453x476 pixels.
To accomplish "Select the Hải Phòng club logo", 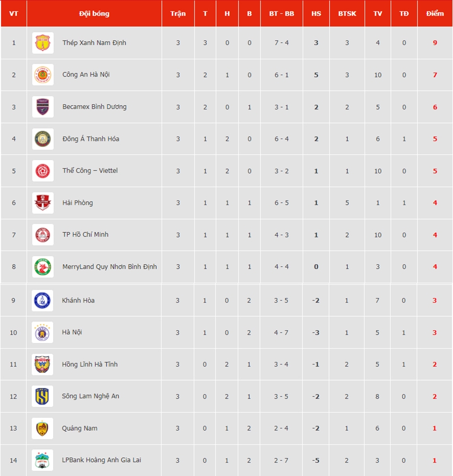I will 43,203.
